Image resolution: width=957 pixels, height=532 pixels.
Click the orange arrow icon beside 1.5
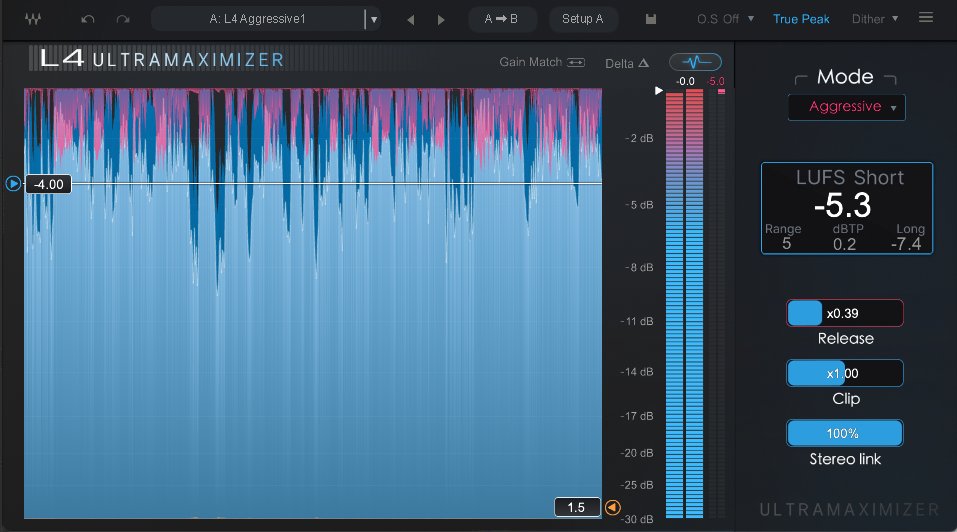612,508
